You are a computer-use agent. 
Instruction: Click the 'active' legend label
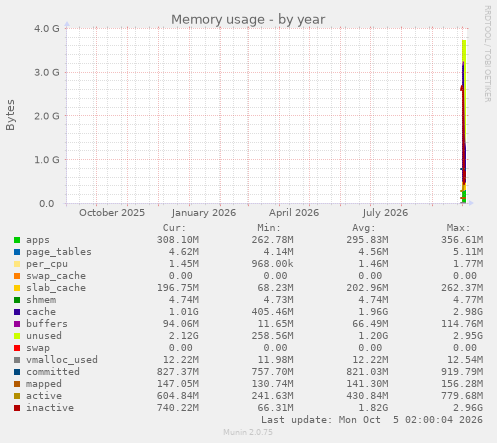44,396
